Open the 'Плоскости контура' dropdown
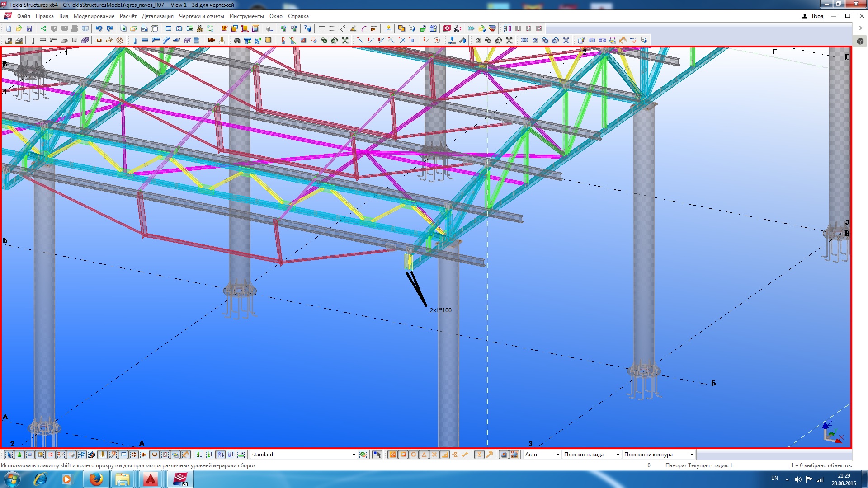 (691, 455)
